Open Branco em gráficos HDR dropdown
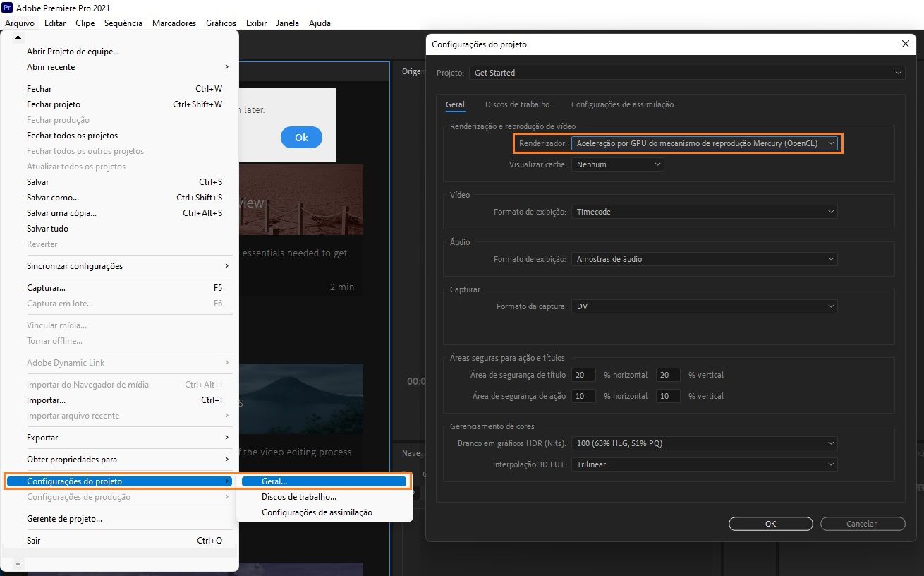924x576 pixels. coord(705,443)
